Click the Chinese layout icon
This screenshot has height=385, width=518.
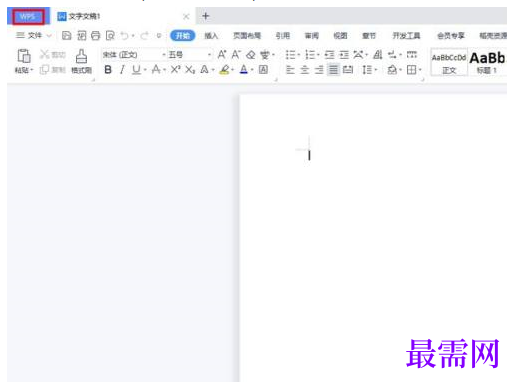[x=358, y=54]
